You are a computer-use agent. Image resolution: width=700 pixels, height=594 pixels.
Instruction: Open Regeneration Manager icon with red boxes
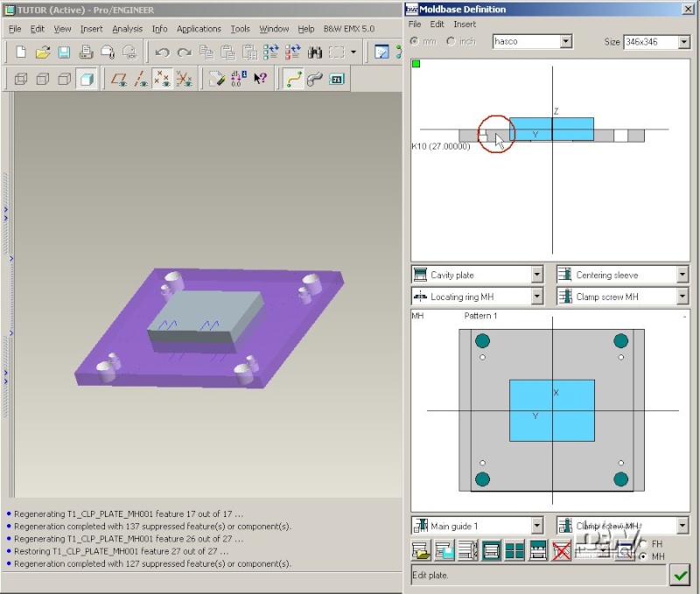click(292, 52)
